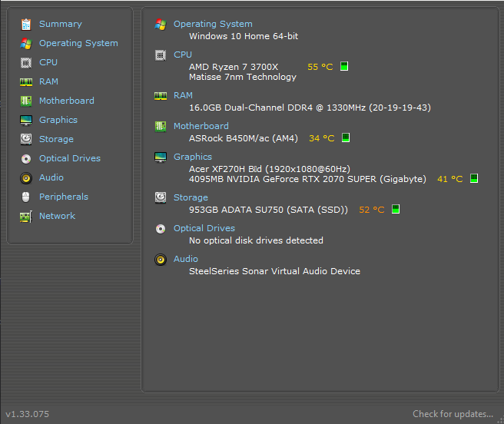Click the AMD Ryzen 7 3700X text
Viewport: 504px width, 424px height.
pos(234,67)
